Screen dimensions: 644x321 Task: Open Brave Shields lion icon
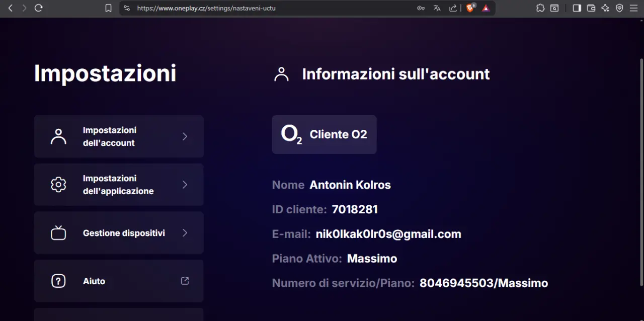[470, 8]
